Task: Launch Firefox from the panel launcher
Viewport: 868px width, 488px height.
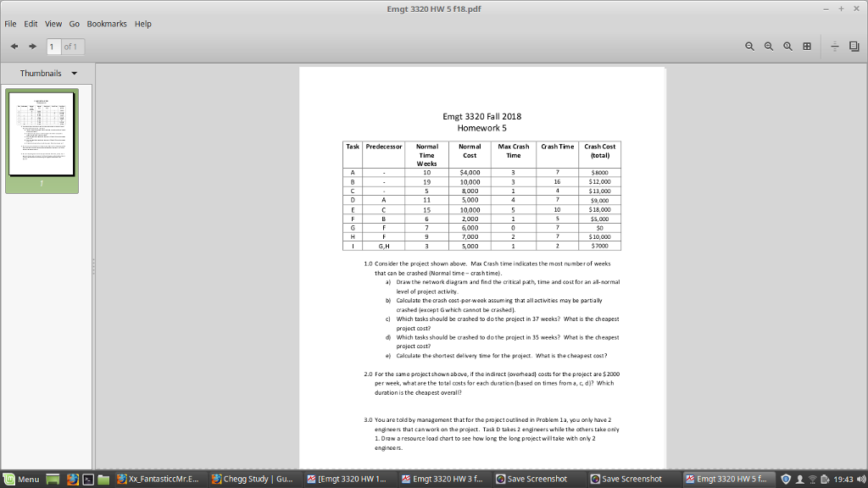Action: 73,480
